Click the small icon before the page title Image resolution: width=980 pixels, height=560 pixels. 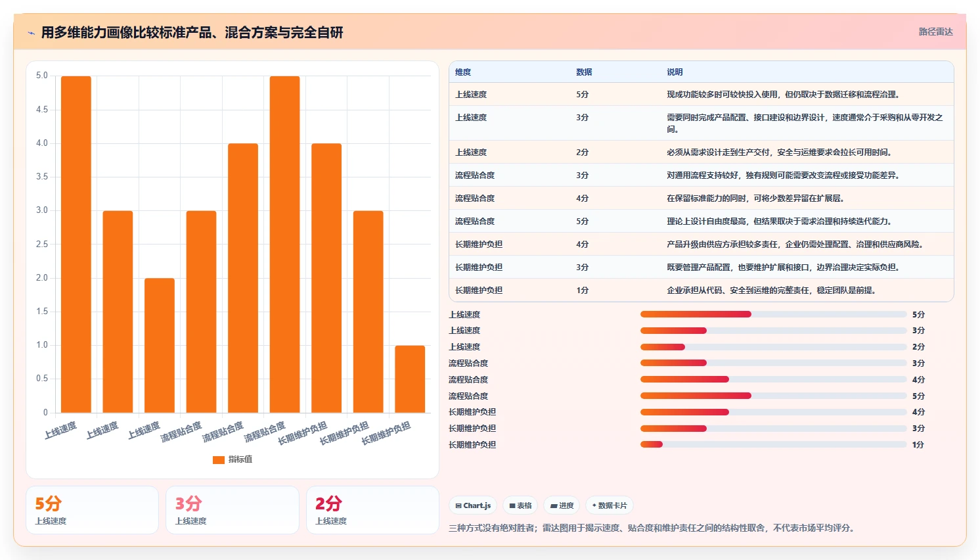(x=31, y=33)
